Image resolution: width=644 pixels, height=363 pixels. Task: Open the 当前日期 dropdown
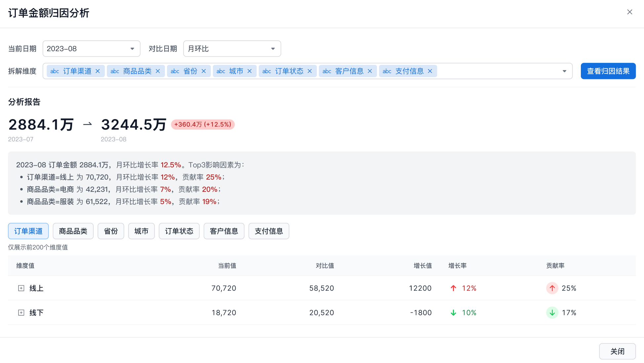(91, 49)
